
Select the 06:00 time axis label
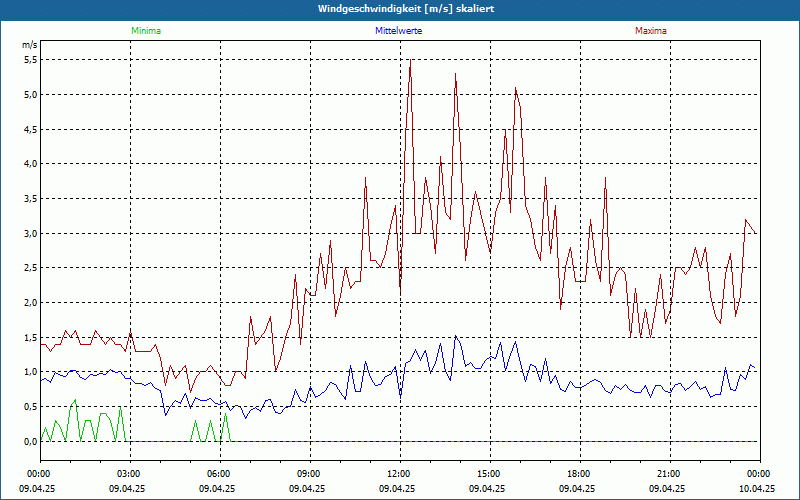click(x=219, y=474)
